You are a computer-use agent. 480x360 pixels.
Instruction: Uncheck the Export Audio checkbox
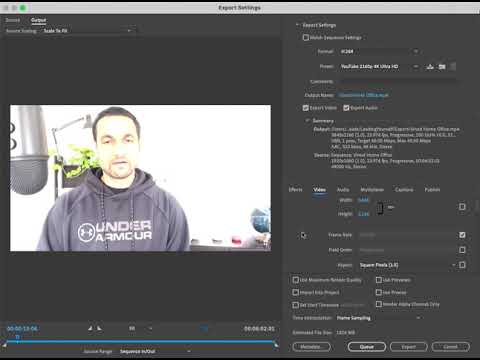click(x=346, y=108)
